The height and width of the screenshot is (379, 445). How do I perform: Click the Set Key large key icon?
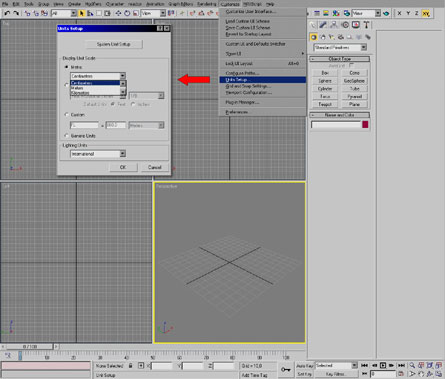click(x=286, y=369)
